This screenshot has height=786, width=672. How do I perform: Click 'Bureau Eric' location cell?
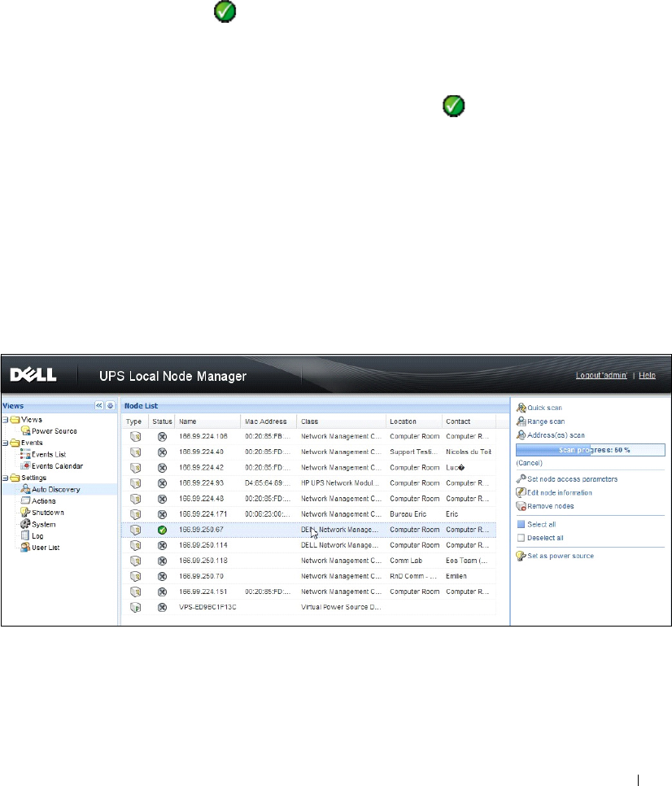[408, 513]
